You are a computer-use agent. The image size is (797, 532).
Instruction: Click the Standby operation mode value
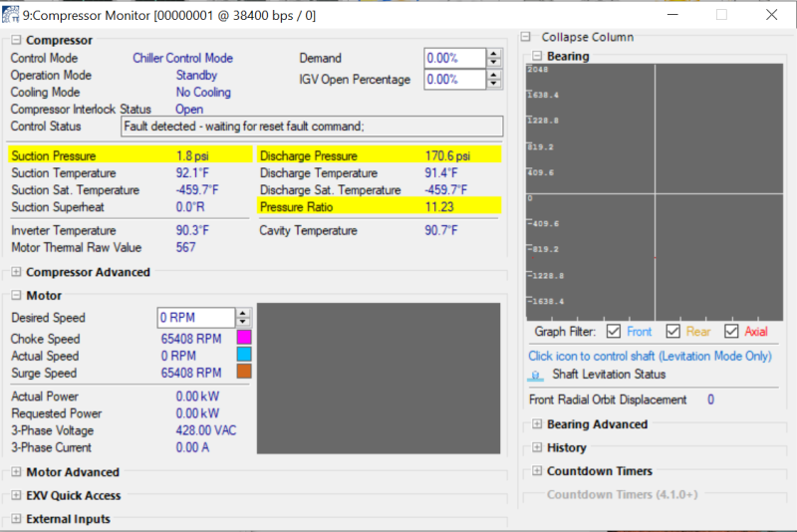point(196,75)
